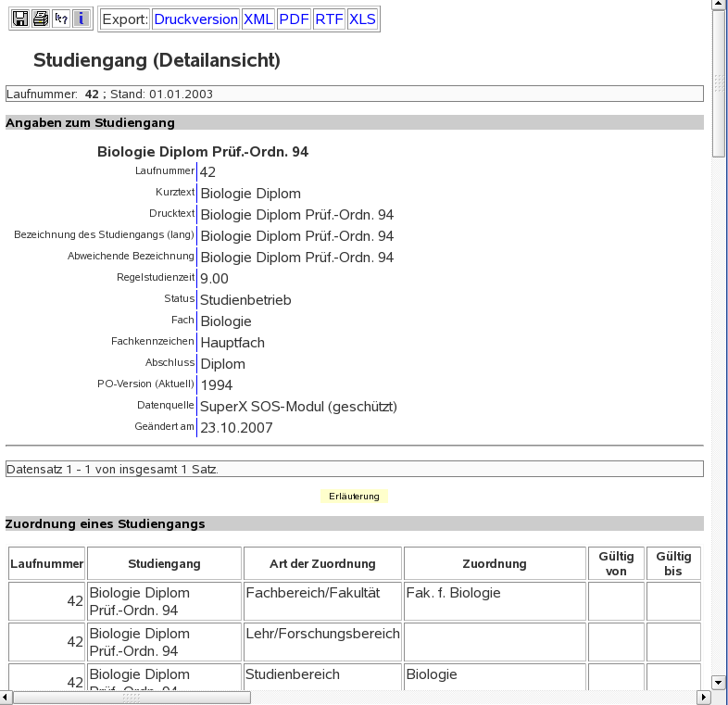Export the report as RTF
This screenshot has width=728, height=705.
(x=329, y=19)
